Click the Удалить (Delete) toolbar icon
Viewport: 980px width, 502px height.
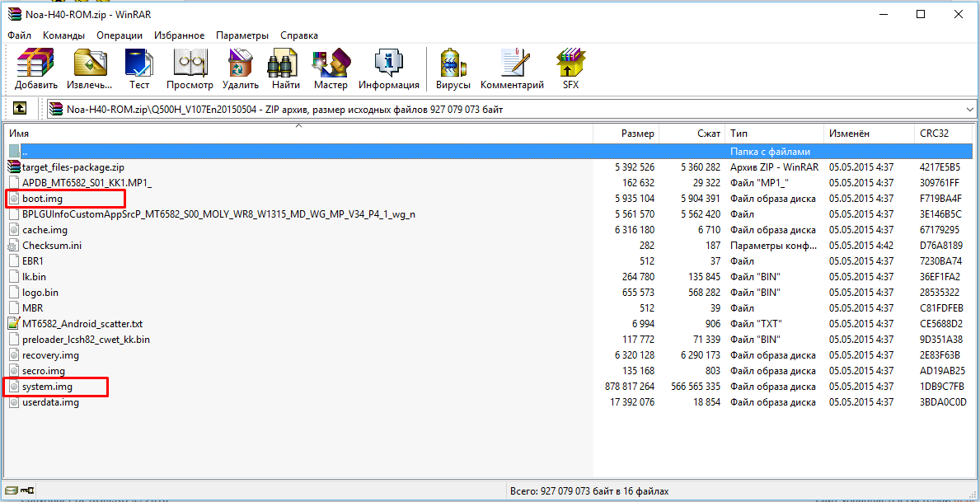[x=240, y=69]
